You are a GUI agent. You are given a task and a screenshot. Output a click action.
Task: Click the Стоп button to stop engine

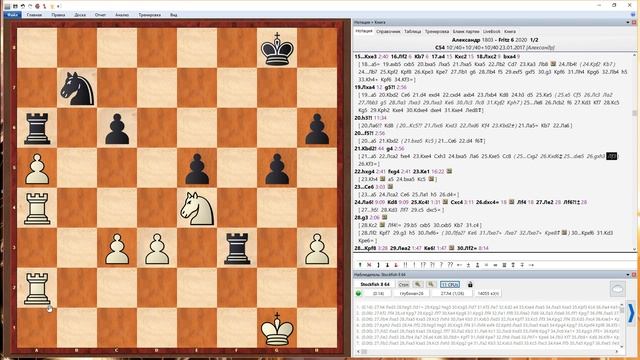404,284
